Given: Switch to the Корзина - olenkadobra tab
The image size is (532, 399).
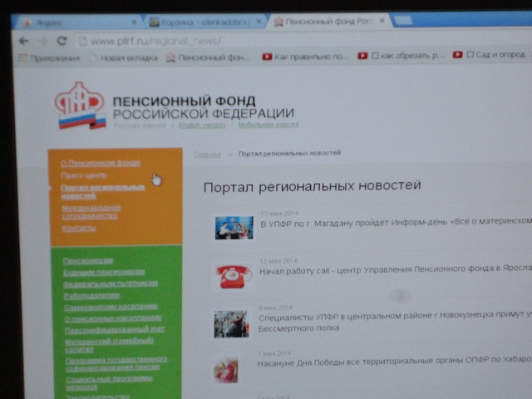Looking at the screenshot, I should [x=204, y=22].
